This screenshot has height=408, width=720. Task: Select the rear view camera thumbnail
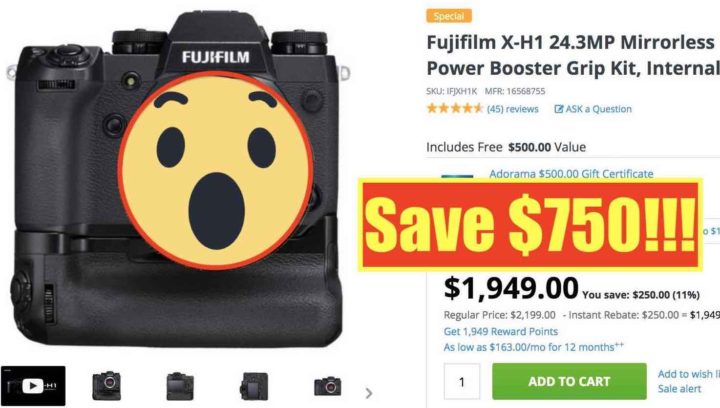coord(180,386)
